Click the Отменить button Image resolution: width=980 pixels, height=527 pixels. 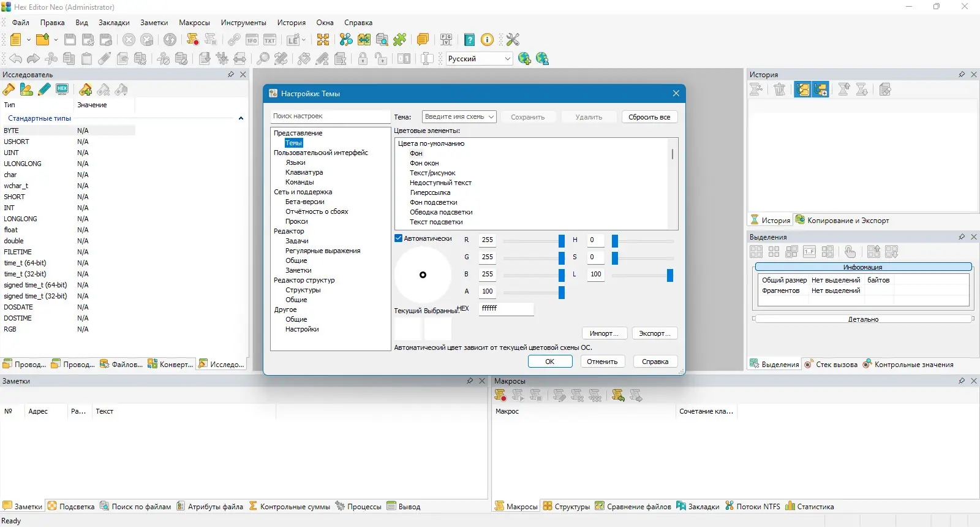point(602,362)
